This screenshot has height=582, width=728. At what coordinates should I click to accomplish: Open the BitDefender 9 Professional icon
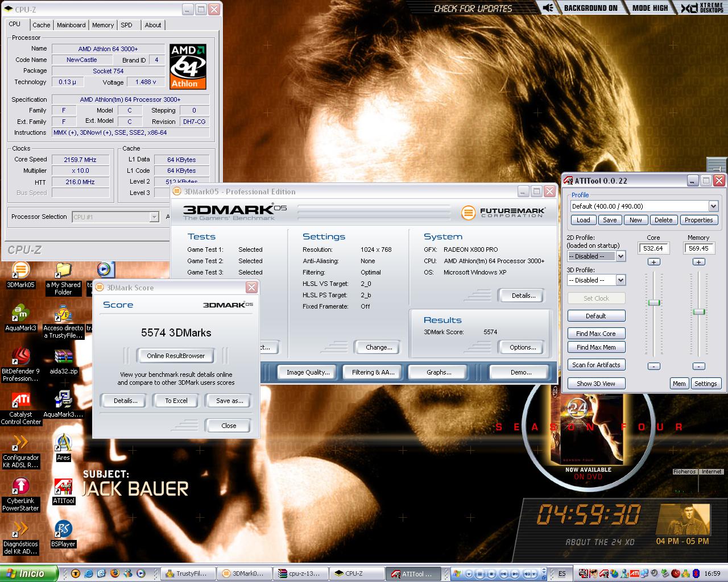[20, 357]
